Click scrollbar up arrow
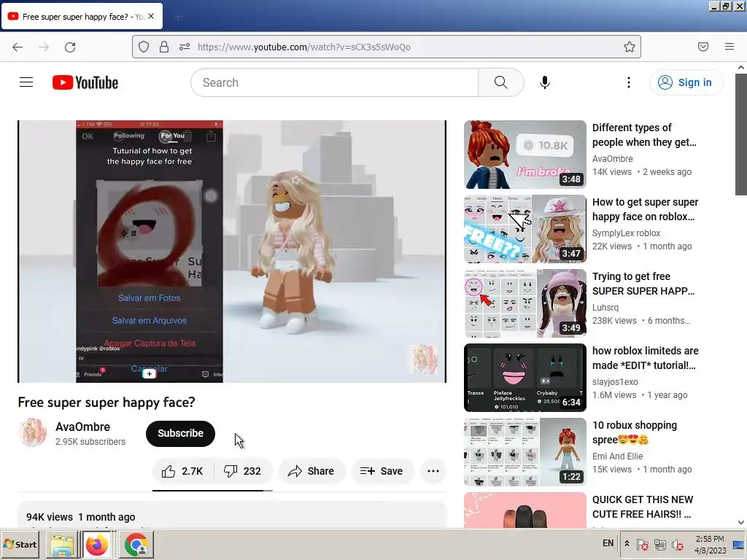This screenshot has height=560, width=747. coord(741,68)
